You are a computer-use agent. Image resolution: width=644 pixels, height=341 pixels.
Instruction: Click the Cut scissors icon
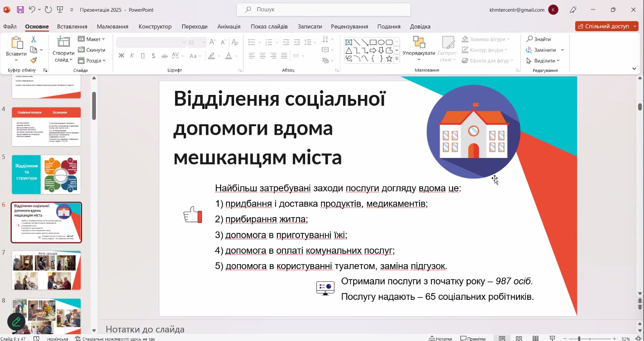coord(33,40)
